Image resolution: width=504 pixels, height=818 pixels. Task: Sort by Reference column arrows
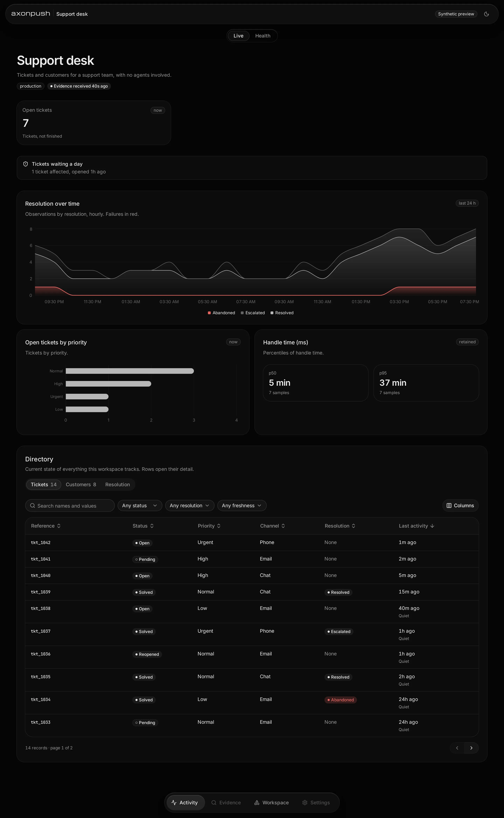(59, 526)
